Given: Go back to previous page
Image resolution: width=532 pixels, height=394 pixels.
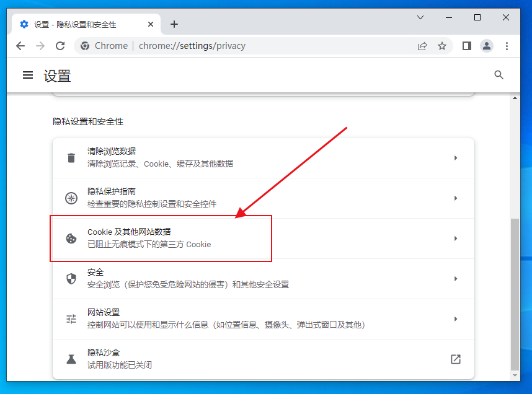Looking at the screenshot, I should coord(20,46).
